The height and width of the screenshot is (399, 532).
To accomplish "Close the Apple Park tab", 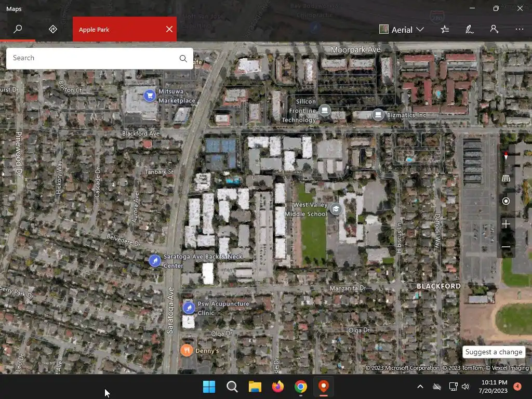I will pyautogui.click(x=169, y=29).
